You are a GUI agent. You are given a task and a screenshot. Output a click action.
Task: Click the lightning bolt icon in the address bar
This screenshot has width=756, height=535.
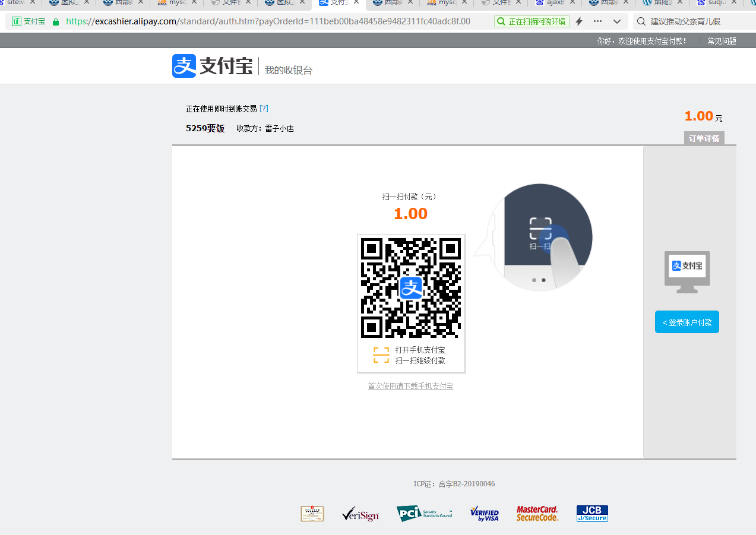click(x=579, y=21)
